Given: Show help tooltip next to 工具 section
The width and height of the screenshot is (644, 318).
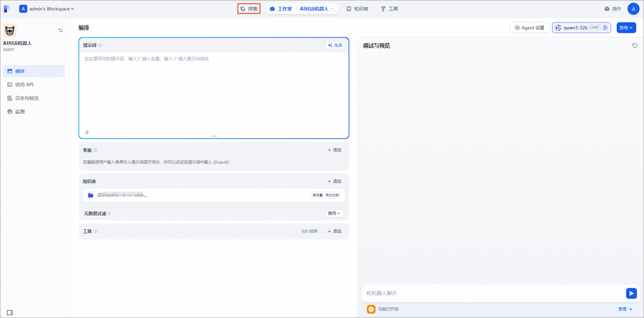Looking at the screenshot, I should click(x=95, y=231).
